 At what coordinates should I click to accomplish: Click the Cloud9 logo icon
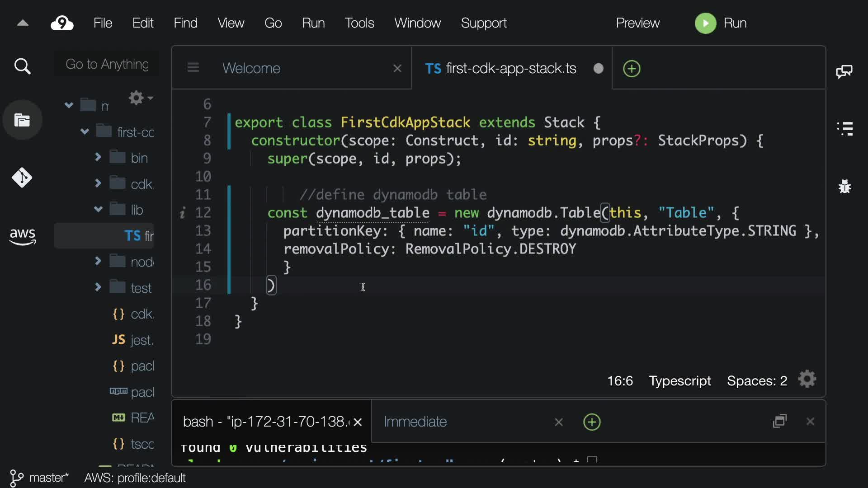pyautogui.click(x=62, y=23)
